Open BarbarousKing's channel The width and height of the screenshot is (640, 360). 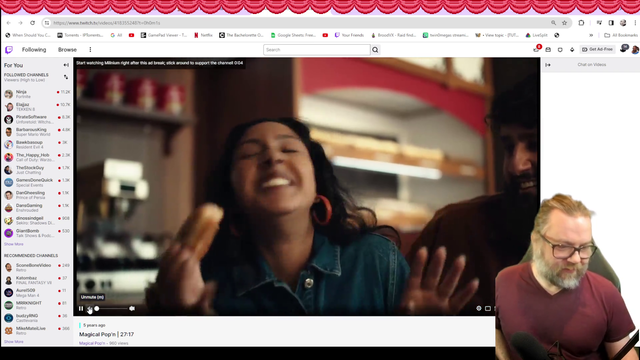pos(37,132)
